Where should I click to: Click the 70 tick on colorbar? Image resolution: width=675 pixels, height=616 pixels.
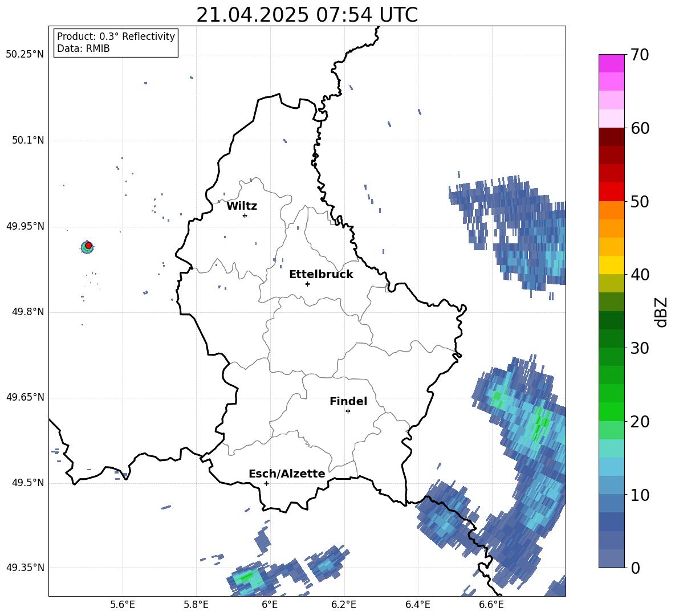click(x=640, y=55)
